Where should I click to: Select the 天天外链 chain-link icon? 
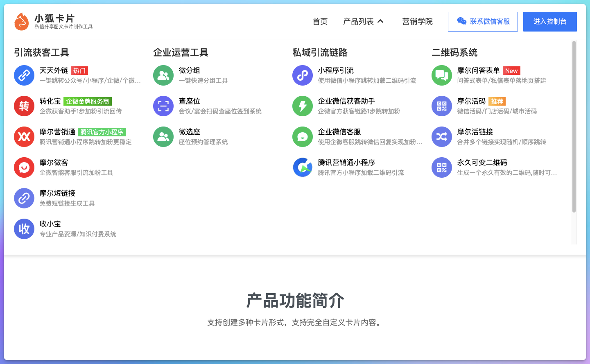[24, 75]
